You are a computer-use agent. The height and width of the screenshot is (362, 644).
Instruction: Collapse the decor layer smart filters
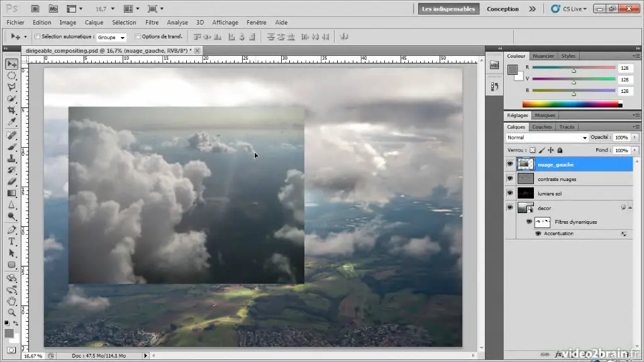(630, 207)
